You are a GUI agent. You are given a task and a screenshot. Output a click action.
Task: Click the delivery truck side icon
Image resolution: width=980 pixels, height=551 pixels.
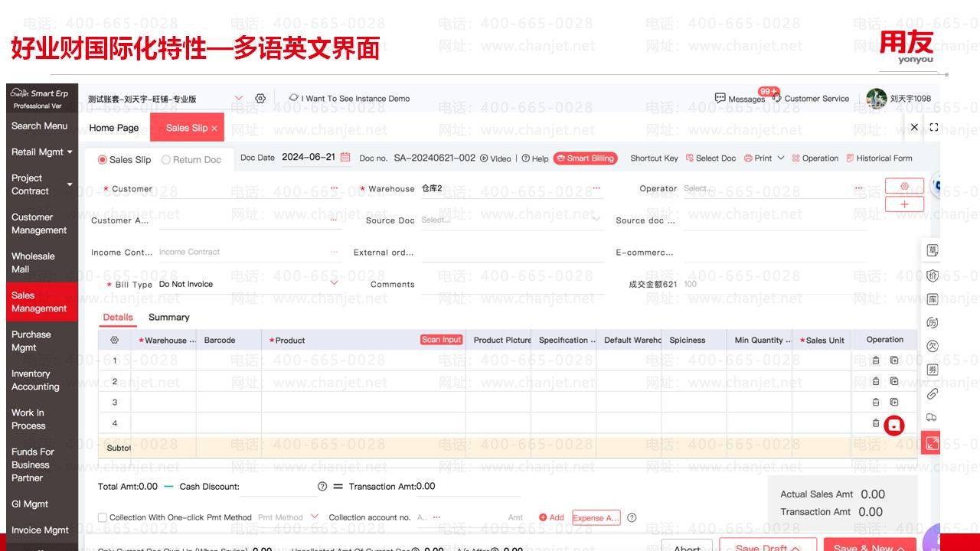[x=932, y=418]
